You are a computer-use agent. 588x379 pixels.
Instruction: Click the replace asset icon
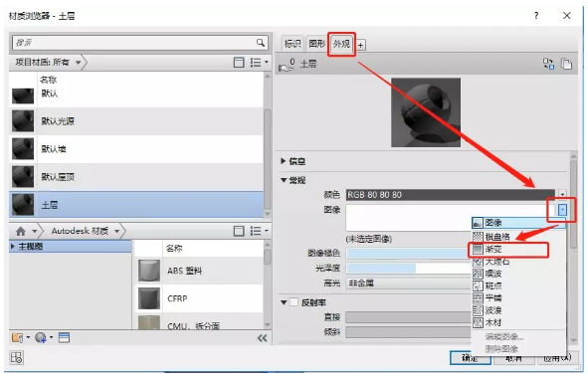[x=548, y=64]
